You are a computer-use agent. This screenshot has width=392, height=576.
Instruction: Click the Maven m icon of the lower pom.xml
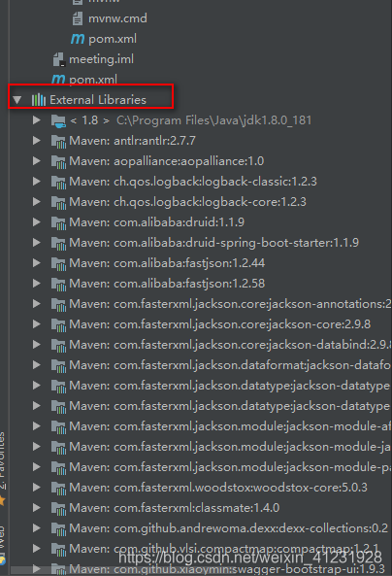[58, 79]
